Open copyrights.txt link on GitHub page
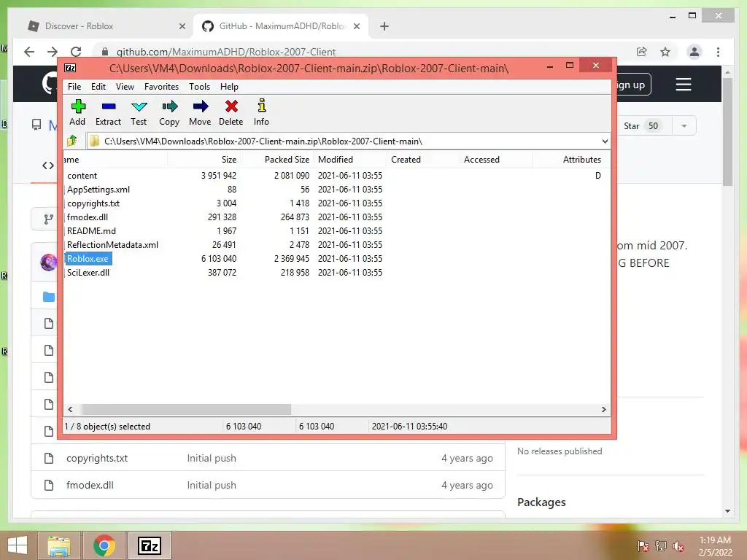The width and height of the screenshot is (747, 560). click(97, 458)
